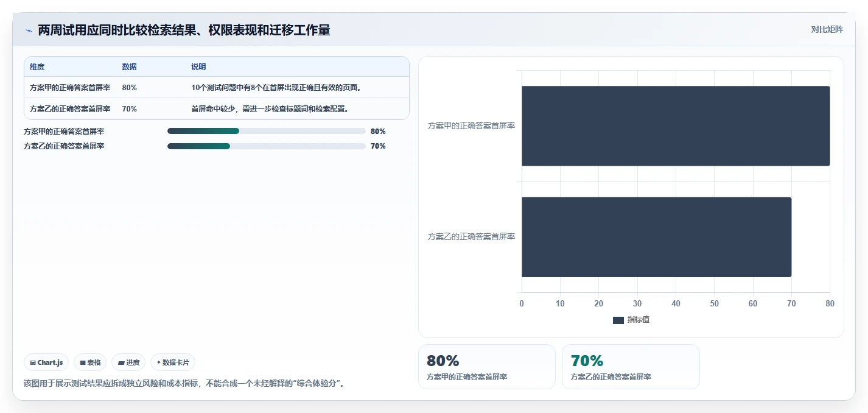Click the blue icon beside the slide title
This screenshot has width=868, height=413.
pyautogui.click(x=29, y=30)
